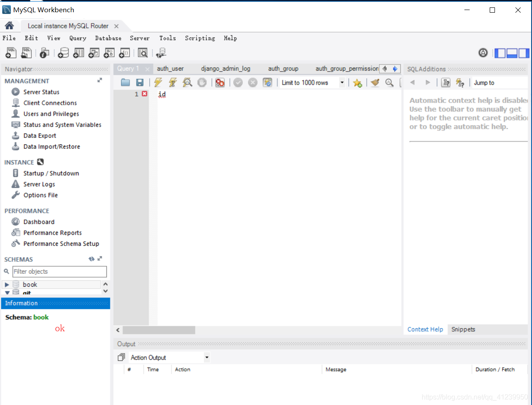Close the Query 1 tab
Image resolution: width=532 pixels, height=405 pixels.
tap(147, 69)
